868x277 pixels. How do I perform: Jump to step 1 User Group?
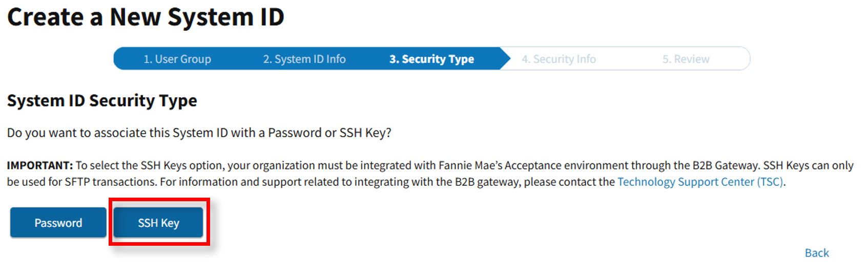pyautogui.click(x=177, y=59)
